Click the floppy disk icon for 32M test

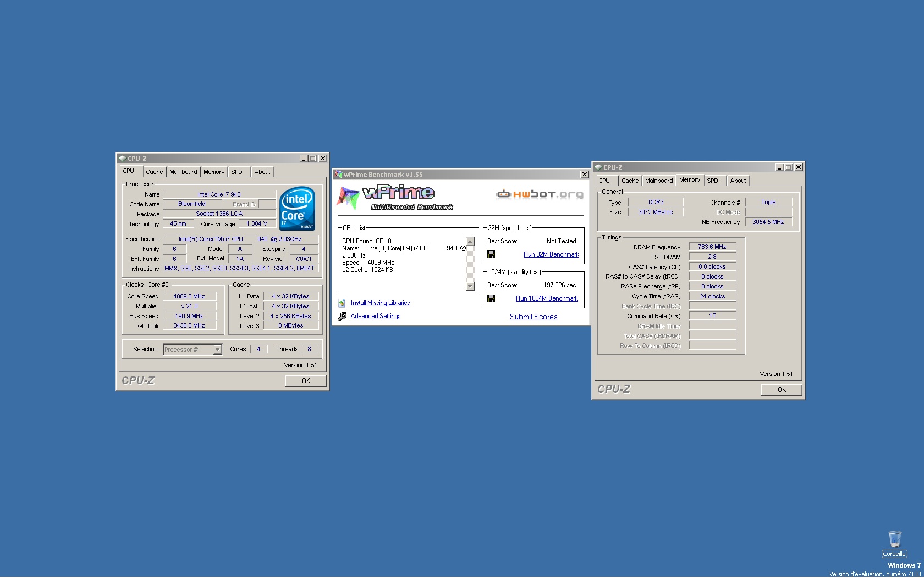click(491, 254)
